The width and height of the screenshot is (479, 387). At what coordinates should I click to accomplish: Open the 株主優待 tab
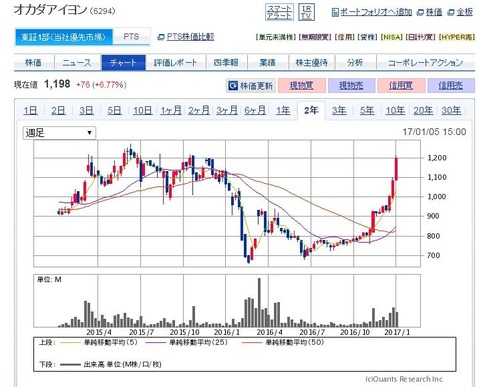(312, 63)
